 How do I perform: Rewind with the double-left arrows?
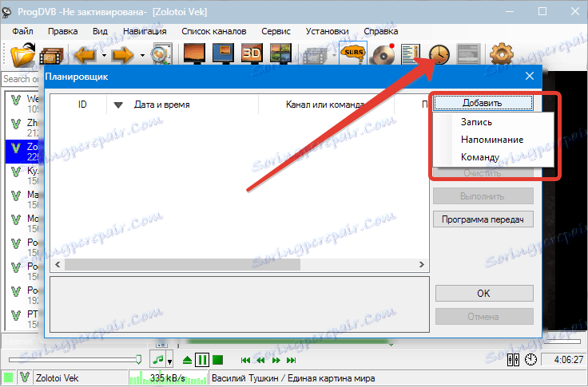260,361
